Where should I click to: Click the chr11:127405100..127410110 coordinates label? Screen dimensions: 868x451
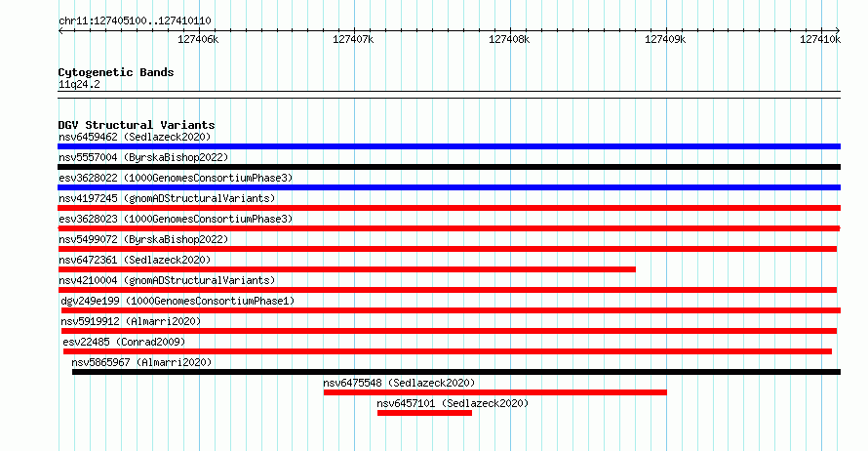point(135,21)
